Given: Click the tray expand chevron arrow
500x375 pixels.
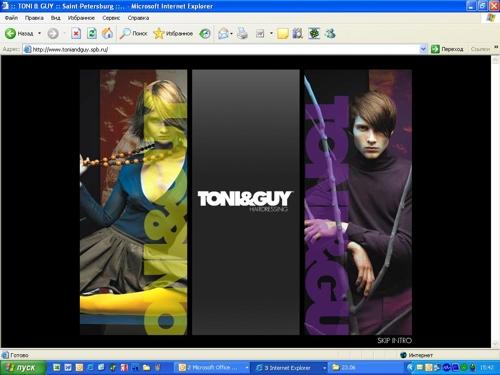Looking at the screenshot, I should (410, 368).
